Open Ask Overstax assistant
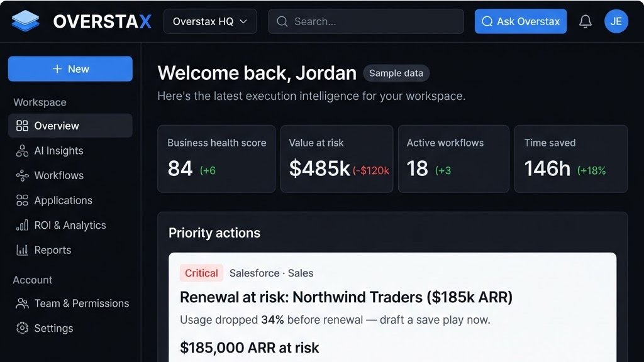This screenshot has width=644, height=362. pos(520,21)
